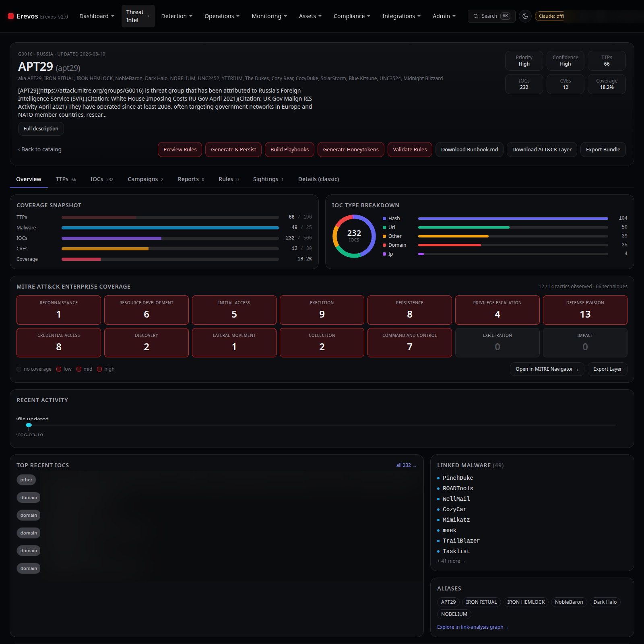Screen dimensions: 644x644
Task: Click the red Erevos logo icon
Action: [11, 16]
